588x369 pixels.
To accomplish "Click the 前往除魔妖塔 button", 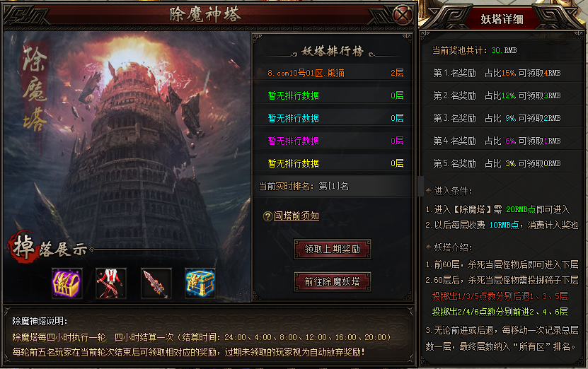I will point(333,281).
